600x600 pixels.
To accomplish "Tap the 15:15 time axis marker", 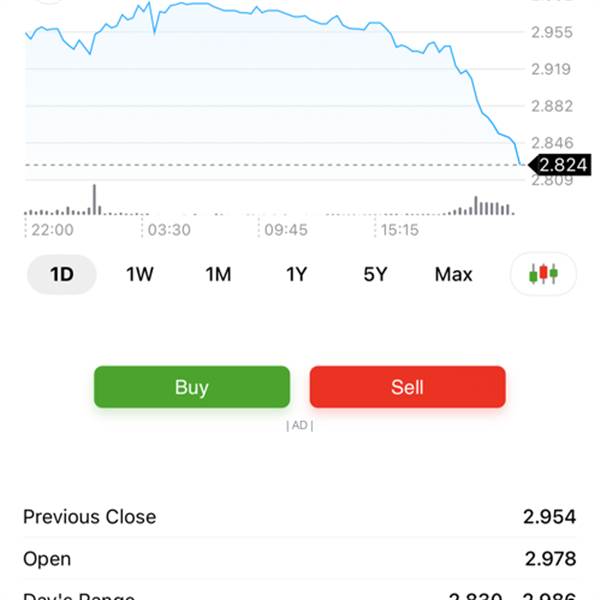I will [x=399, y=230].
